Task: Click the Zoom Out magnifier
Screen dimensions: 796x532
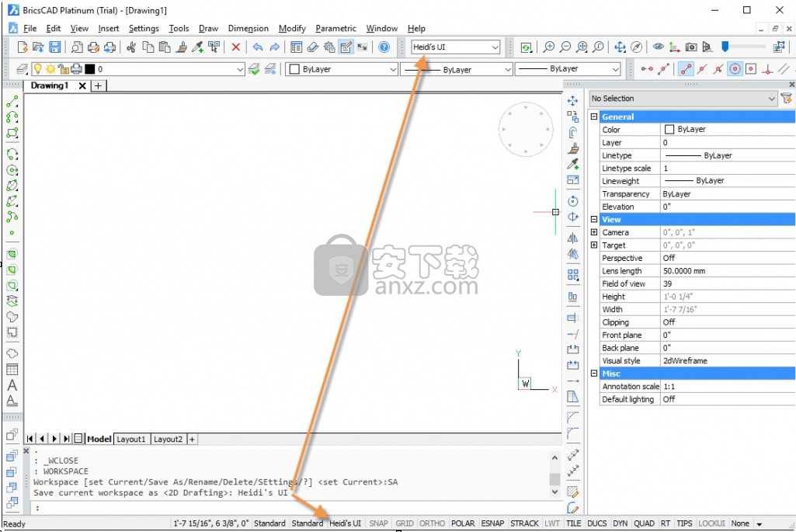Action: tap(565, 47)
